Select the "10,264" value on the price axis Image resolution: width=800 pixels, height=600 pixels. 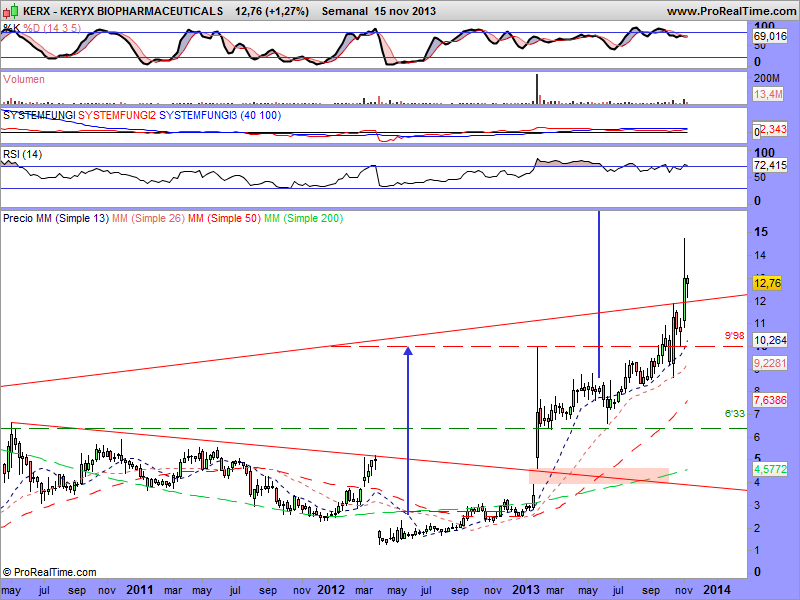pos(770,340)
